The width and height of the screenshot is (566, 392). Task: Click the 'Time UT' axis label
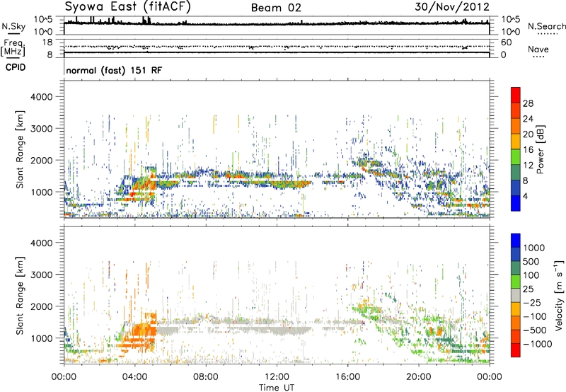(x=277, y=387)
